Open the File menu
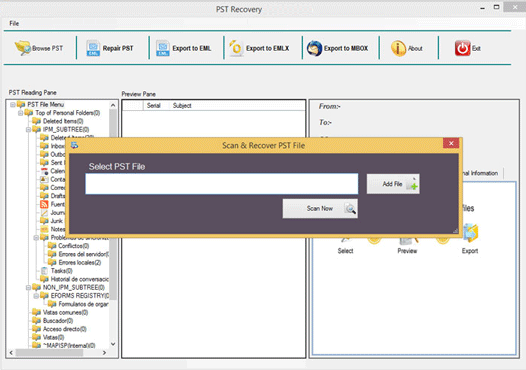Screen dimensions: 526x370 pos(14,23)
